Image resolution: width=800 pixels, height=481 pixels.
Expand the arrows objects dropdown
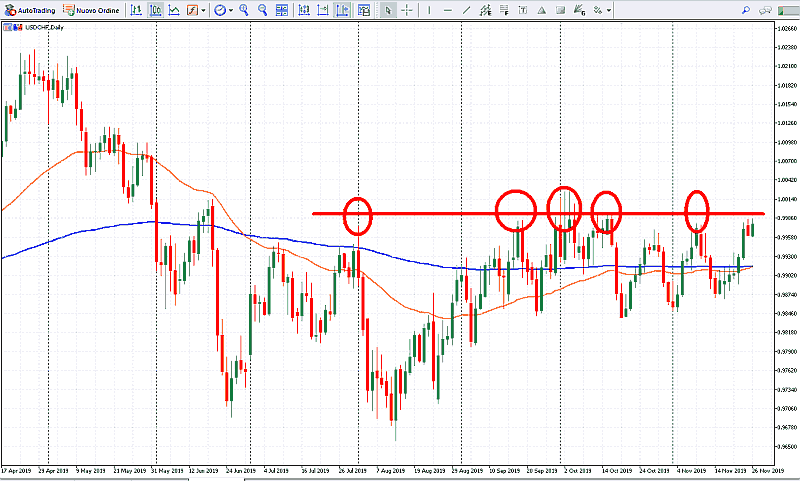608,10
